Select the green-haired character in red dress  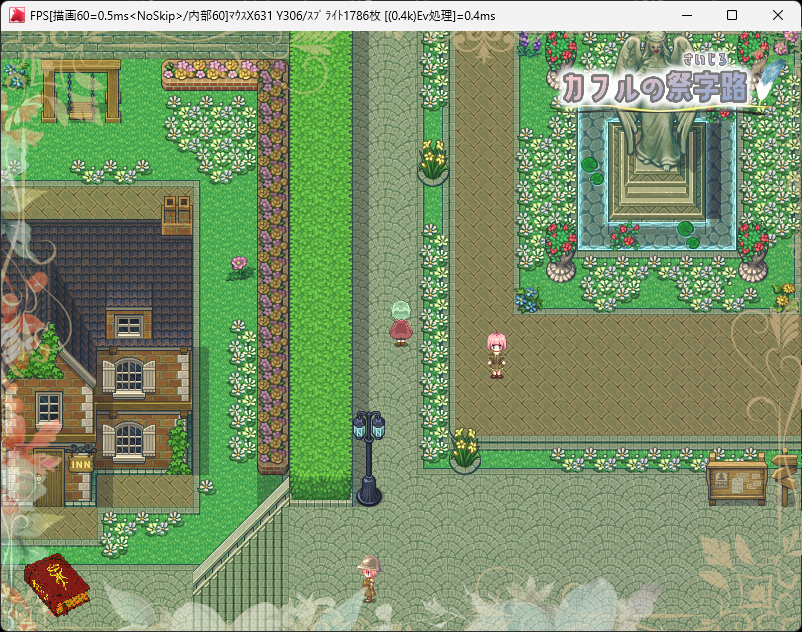[401, 324]
